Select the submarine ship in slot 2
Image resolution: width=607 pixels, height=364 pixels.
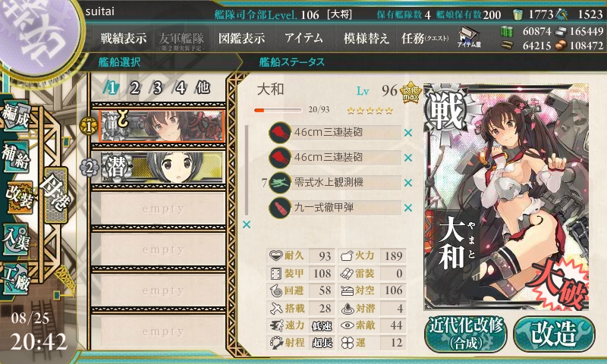coord(162,168)
